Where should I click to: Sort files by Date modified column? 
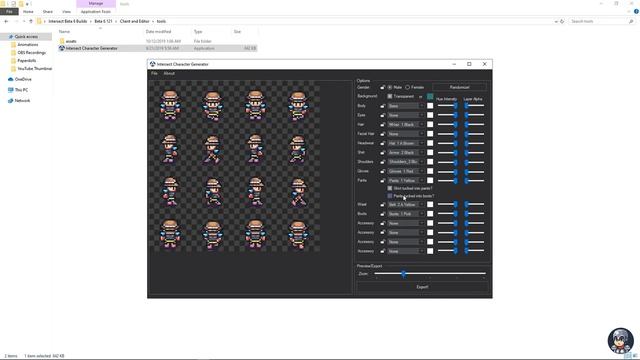[158, 31]
